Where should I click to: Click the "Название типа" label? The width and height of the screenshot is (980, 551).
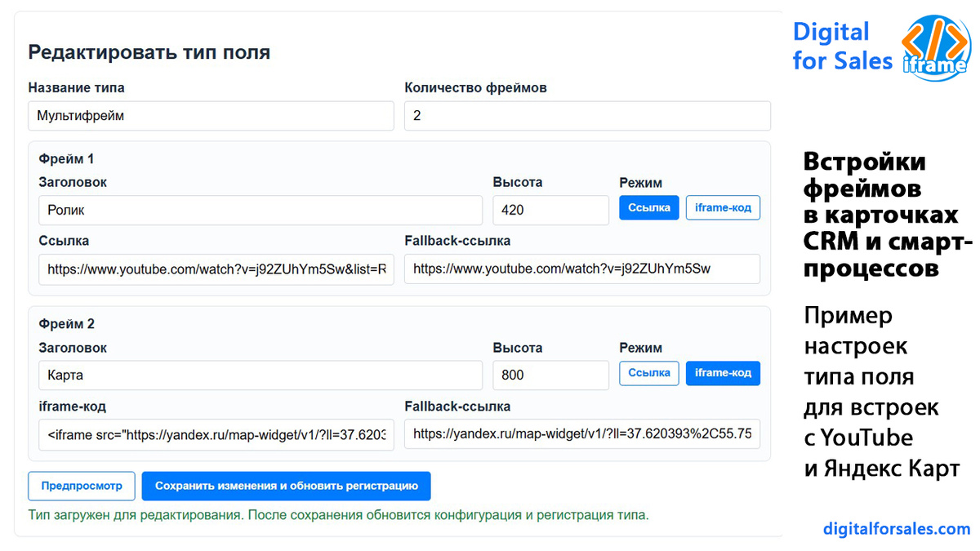tap(77, 87)
